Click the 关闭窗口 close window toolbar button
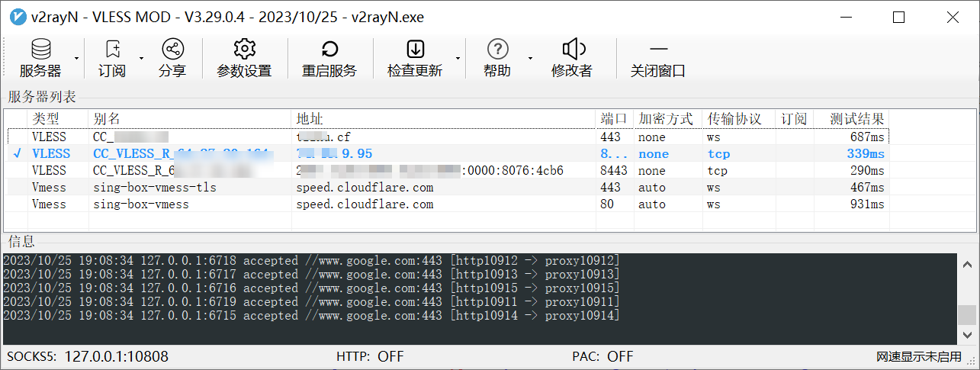This screenshot has width=980, height=370. (x=657, y=50)
